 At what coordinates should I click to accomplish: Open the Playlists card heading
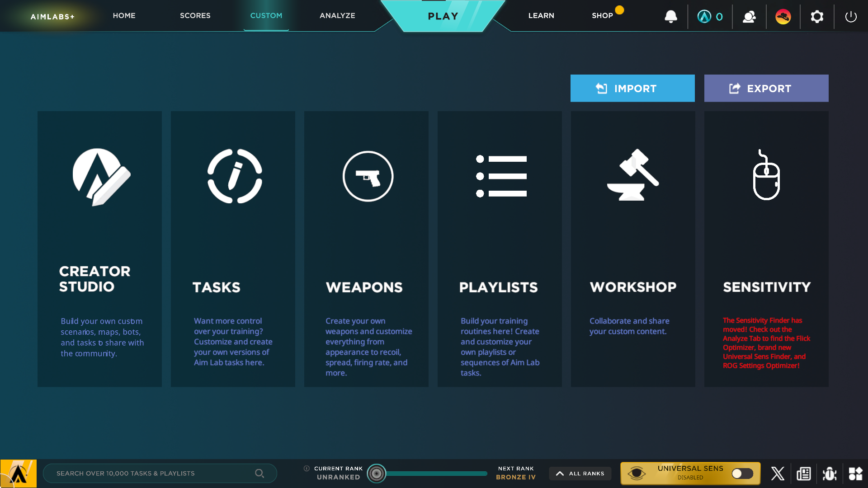coord(498,287)
